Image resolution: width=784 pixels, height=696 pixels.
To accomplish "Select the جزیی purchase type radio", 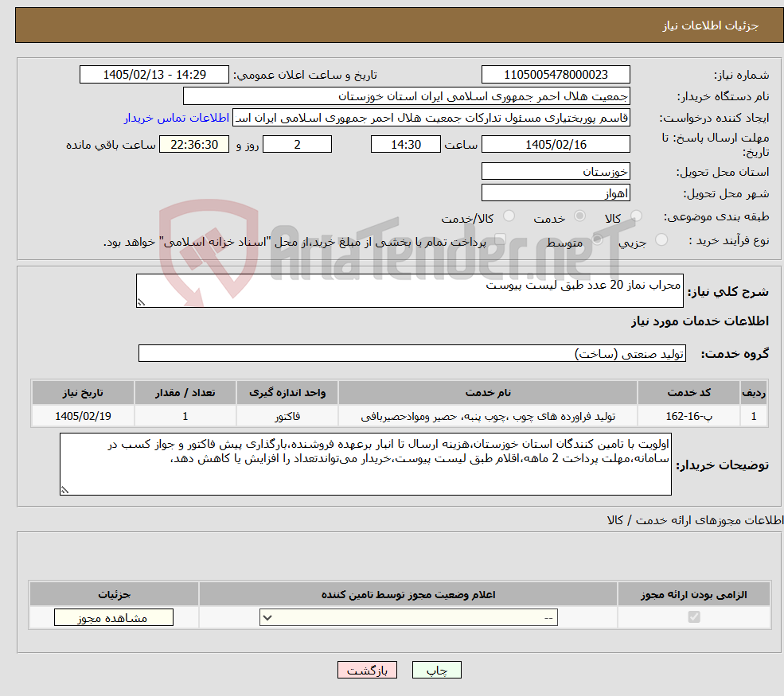I will click(661, 239).
